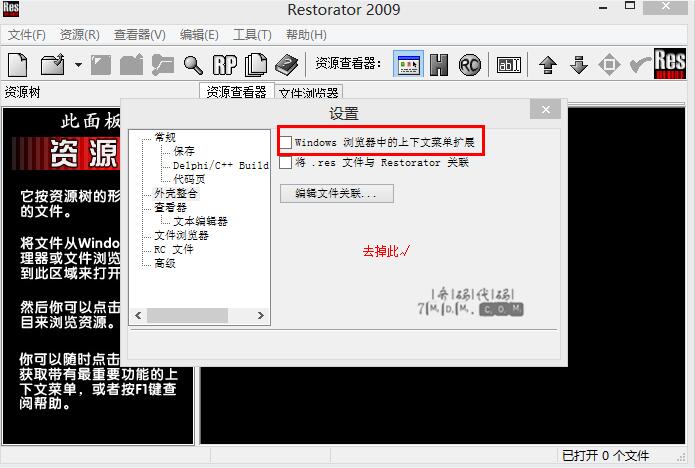Select 查看器 in settings tree
This screenshot has width=695, height=468.
coord(170,207)
